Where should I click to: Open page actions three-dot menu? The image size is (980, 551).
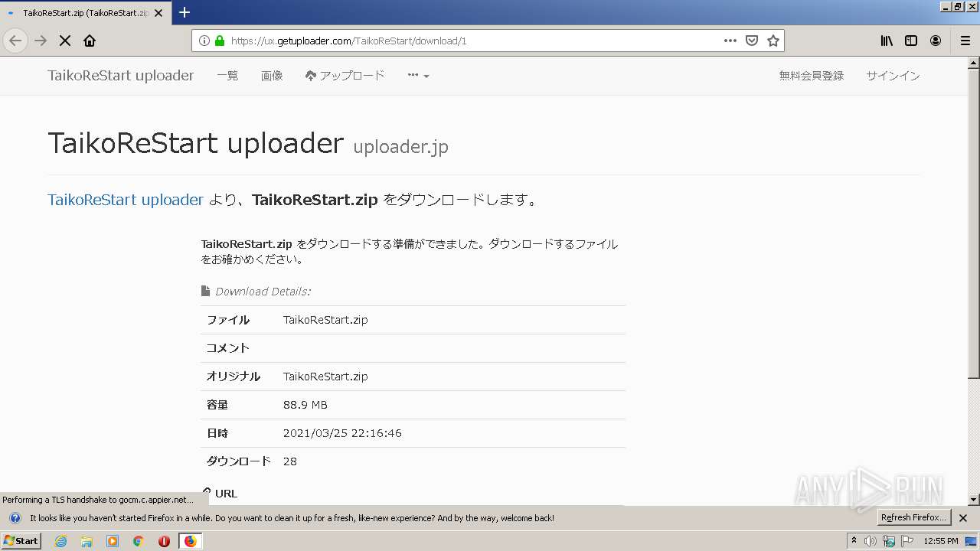[x=730, y=41]
